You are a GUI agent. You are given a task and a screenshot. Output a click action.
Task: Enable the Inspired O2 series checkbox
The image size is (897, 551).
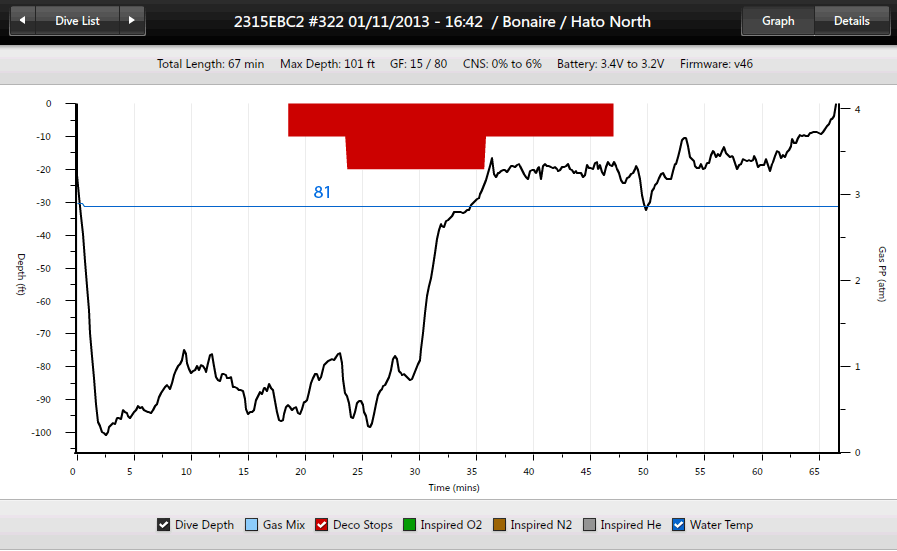click(411, 525)
